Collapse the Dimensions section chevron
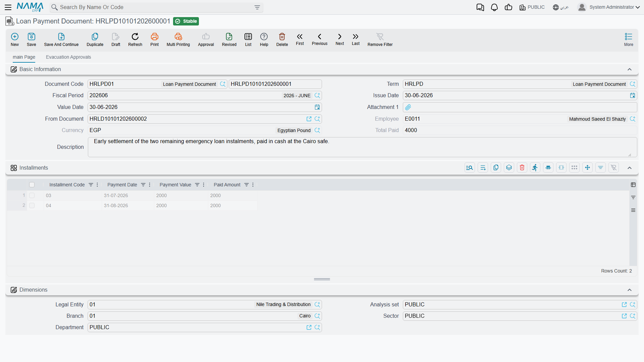The image size is (644, 362). click(x=630, y=290)
